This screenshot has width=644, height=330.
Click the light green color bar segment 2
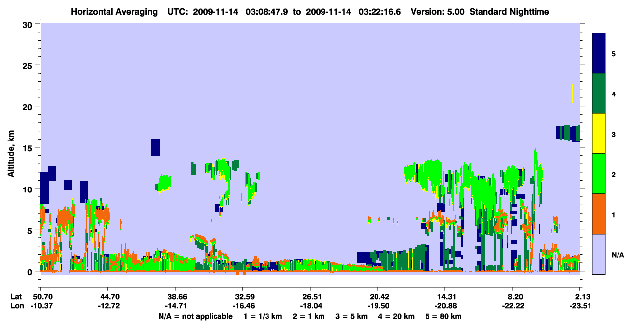coord(599,173)
